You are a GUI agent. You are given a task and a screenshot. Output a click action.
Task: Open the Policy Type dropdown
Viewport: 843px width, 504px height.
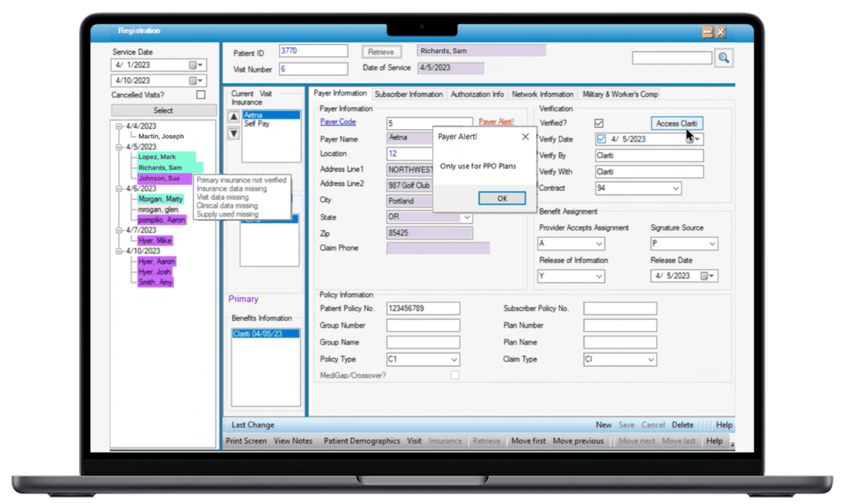454,360
